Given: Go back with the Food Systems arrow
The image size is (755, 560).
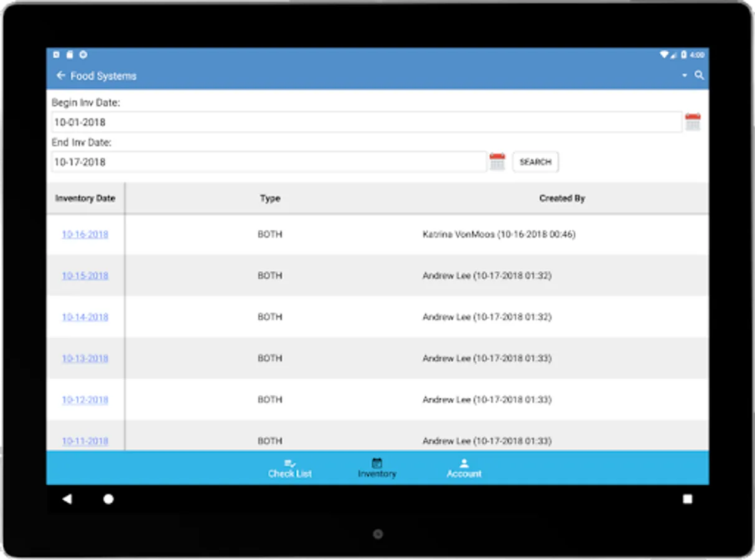Looking at the screenshot, I should point(60,75).
